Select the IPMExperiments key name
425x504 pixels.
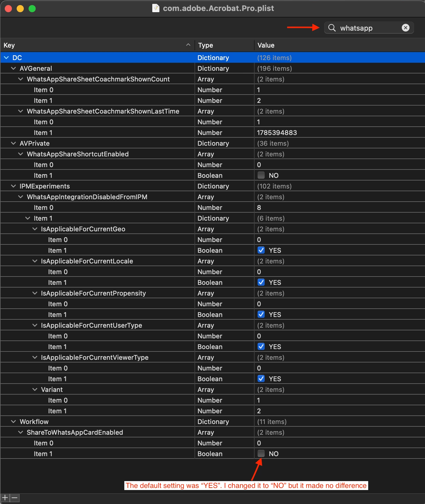coord(45,186)
